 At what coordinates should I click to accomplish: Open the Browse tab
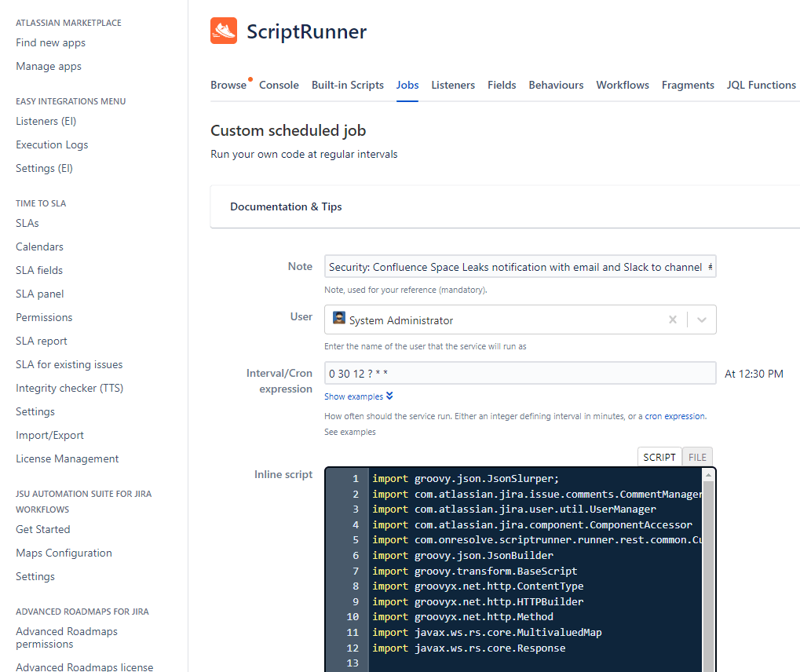tap(228, 85)
